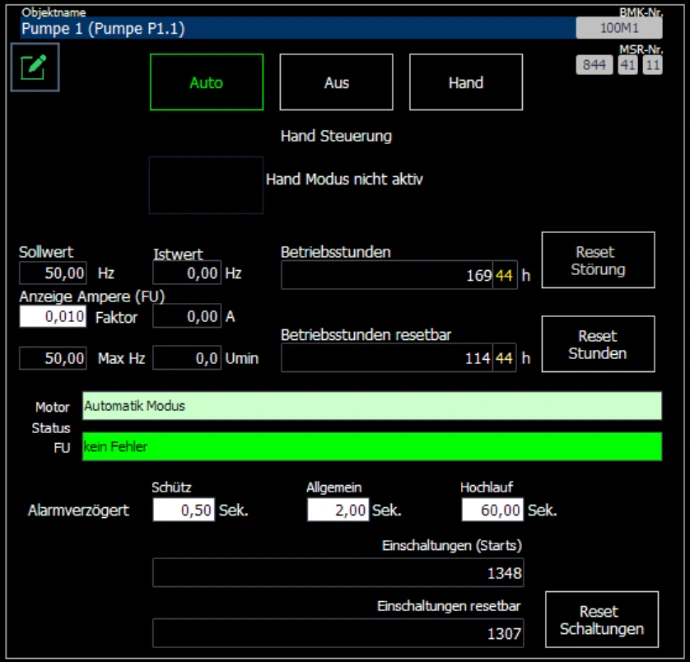Select the Faktor 0,010 input field
Screen dimensions: 690x662
click(x=54, y=317)
